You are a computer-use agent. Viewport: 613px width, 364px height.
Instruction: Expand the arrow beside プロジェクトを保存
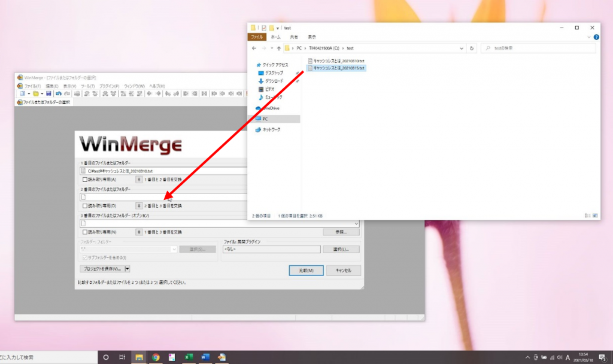(x=127, y=269)
